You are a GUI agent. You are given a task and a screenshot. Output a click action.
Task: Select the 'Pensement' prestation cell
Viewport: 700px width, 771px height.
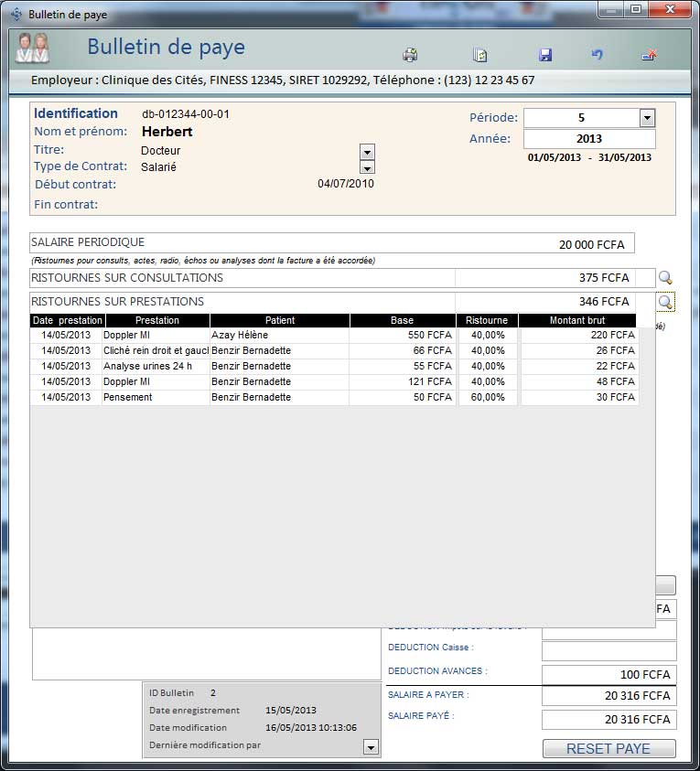click(x=156, y=397)
